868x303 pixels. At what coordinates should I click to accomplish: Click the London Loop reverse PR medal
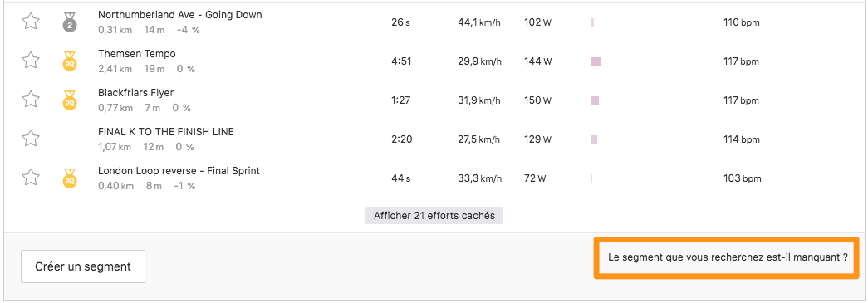point(70,178)
